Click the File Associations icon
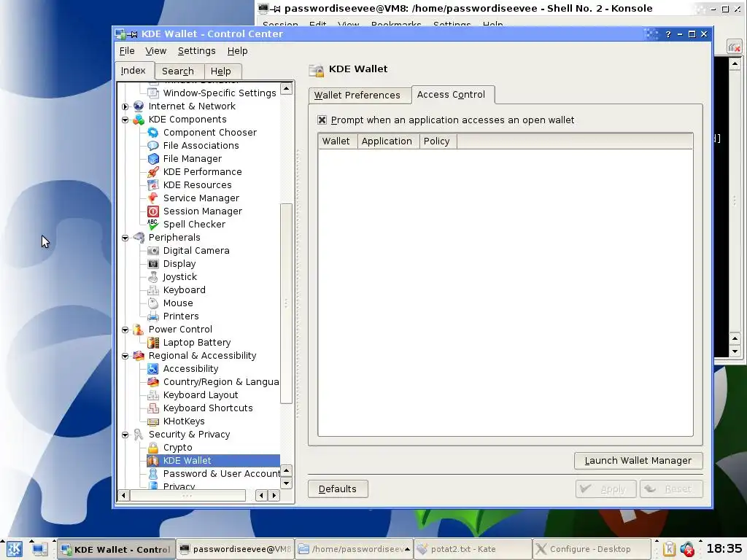The width and height of the screenshot is (747, 560). click(153, 146)
